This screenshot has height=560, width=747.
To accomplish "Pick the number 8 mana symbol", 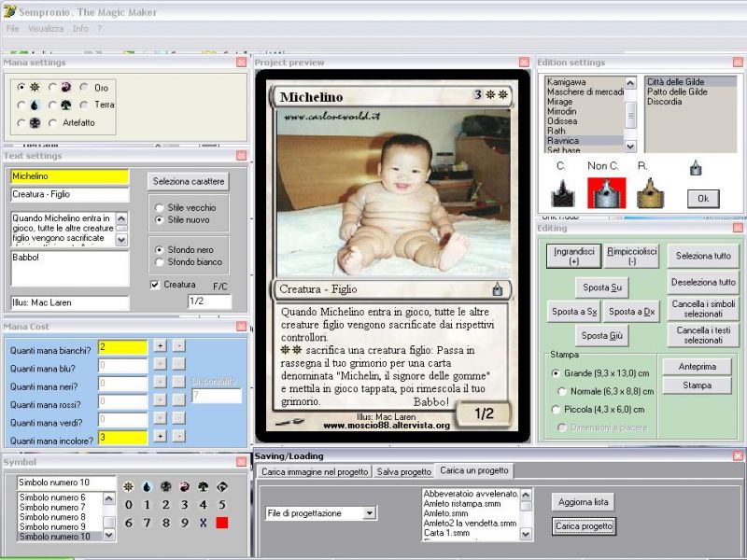I will pos(166,523).
